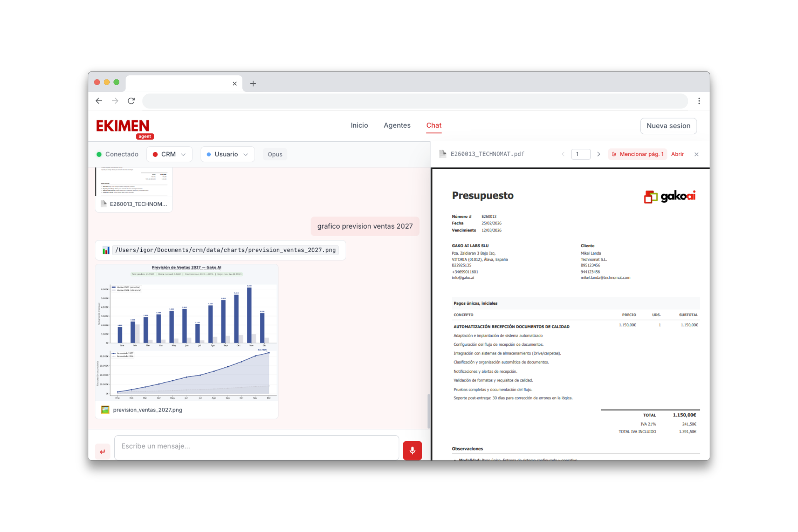The width and height of the screenshot is (798, 532).
Task: Click the red return arrow icon
Action: pyautogui.click(x=103, y=451)
